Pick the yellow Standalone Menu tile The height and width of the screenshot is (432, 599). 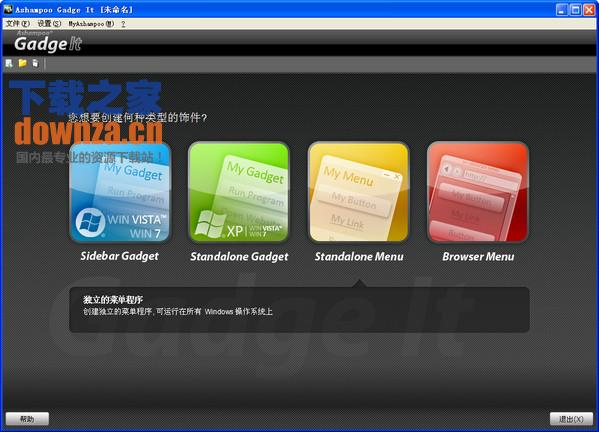pyautogui.click(x=358, y=193)
